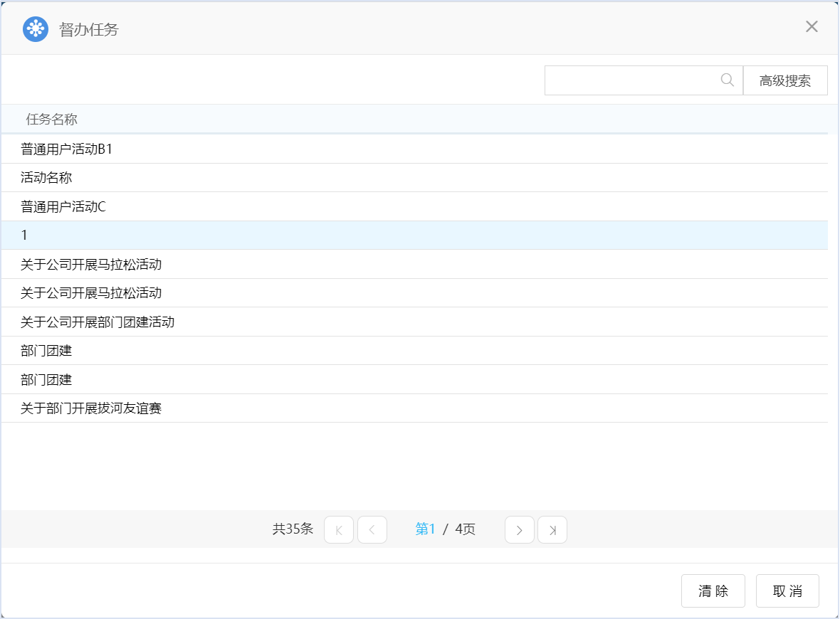
Task: Go to the first page of results
Action: (339, 530)
